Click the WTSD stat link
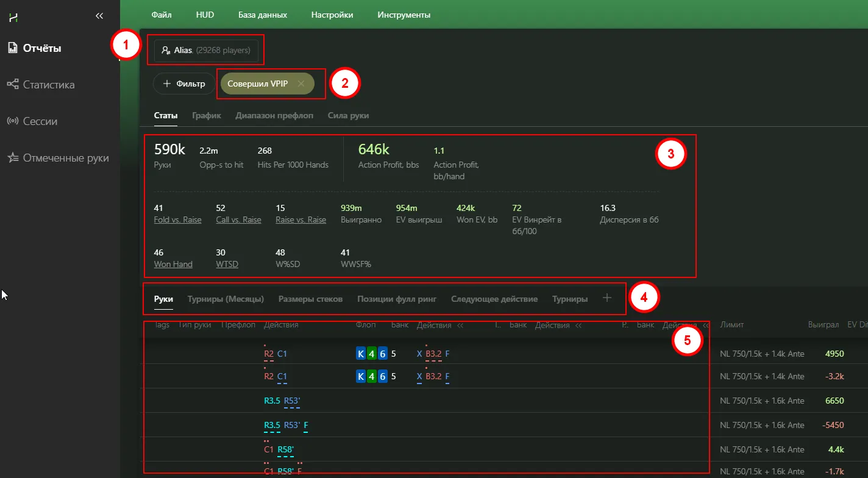Image resolution: width=868 pixels, height=478 pixels. (x=226, y=264)
